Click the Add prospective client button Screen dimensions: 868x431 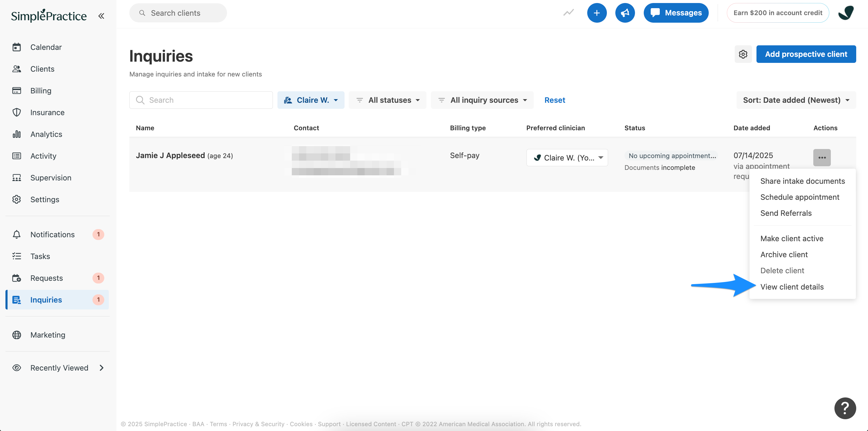tap(806, 54)
